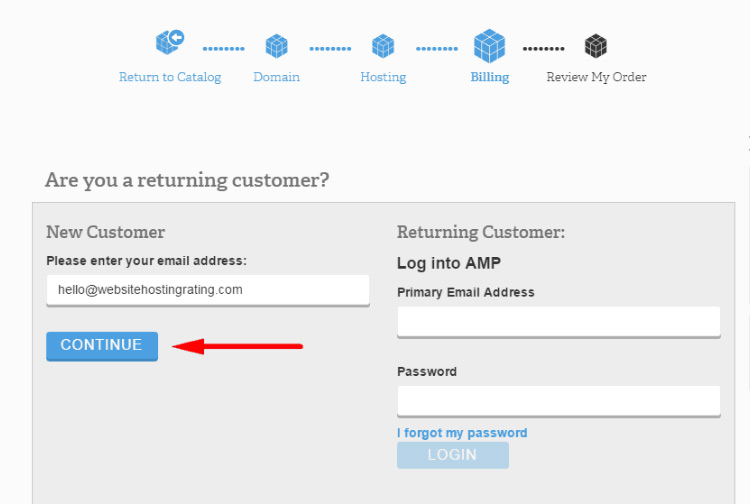Go back via Return to Catalog text link
The image size is (750, 504).
tap(170, 77)
